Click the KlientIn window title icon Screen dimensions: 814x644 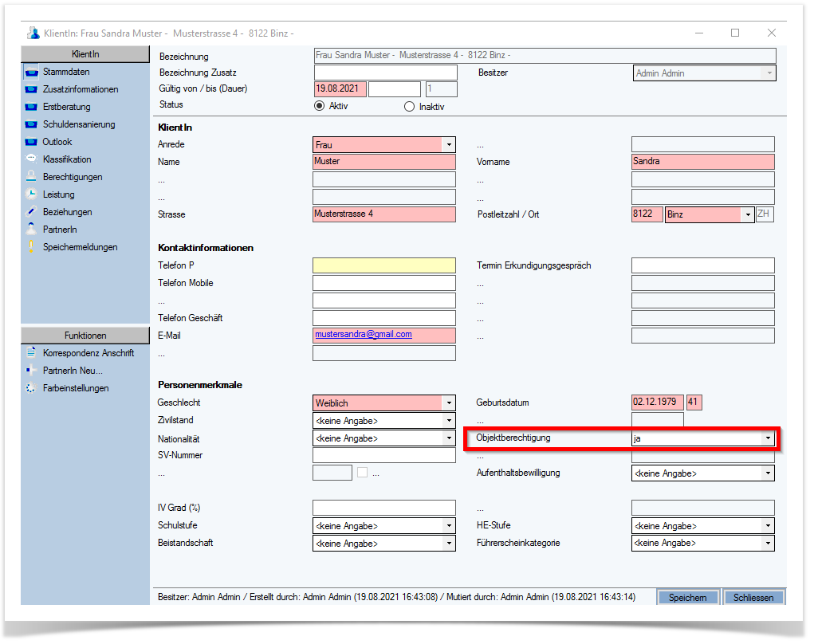pyautogui.click(x=33, y=33)
